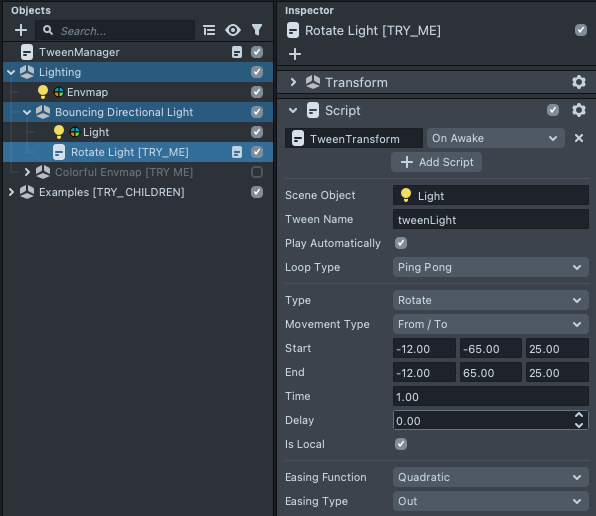Screen dimensions: 596x516
Task: Uncheck Play Automatically option
Action: pyautogui.click(x=401, y=243)
